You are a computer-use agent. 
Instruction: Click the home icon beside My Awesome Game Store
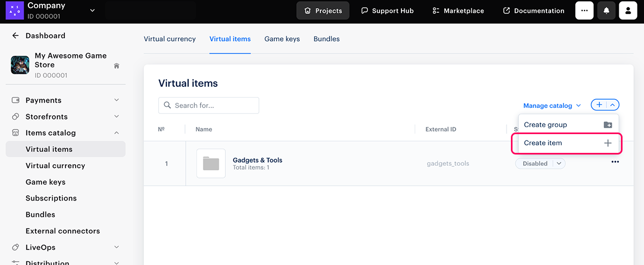click(116, 66)
